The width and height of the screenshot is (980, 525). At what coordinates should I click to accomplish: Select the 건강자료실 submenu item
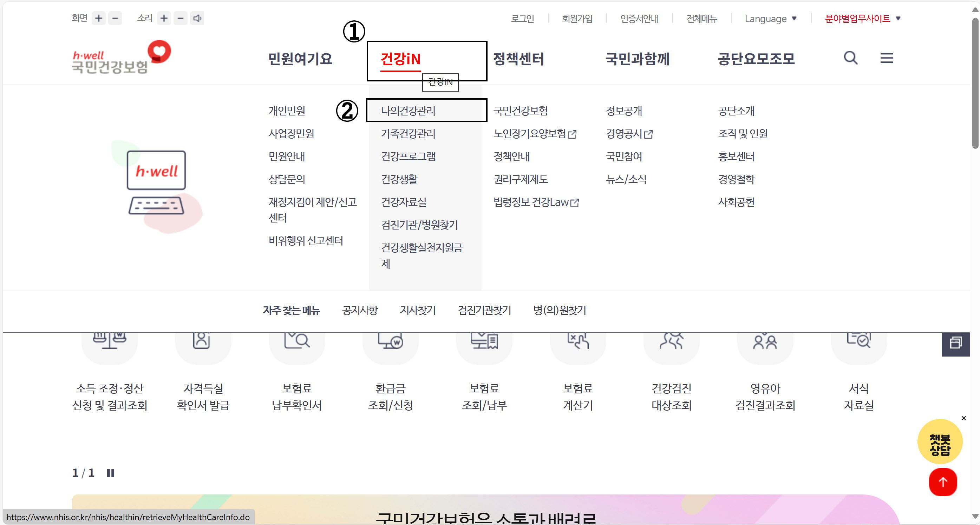(404, 202)
